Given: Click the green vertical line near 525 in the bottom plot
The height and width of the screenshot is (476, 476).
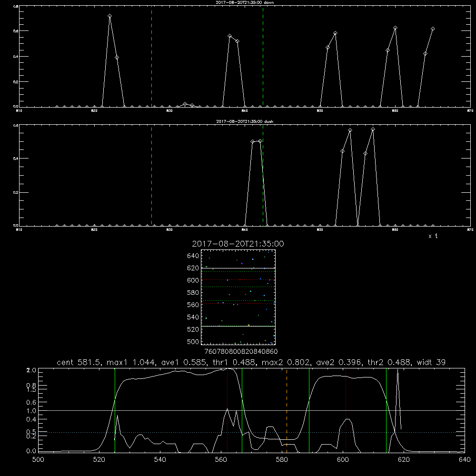Looking at the screenshot, I should (x=115, y=410).
